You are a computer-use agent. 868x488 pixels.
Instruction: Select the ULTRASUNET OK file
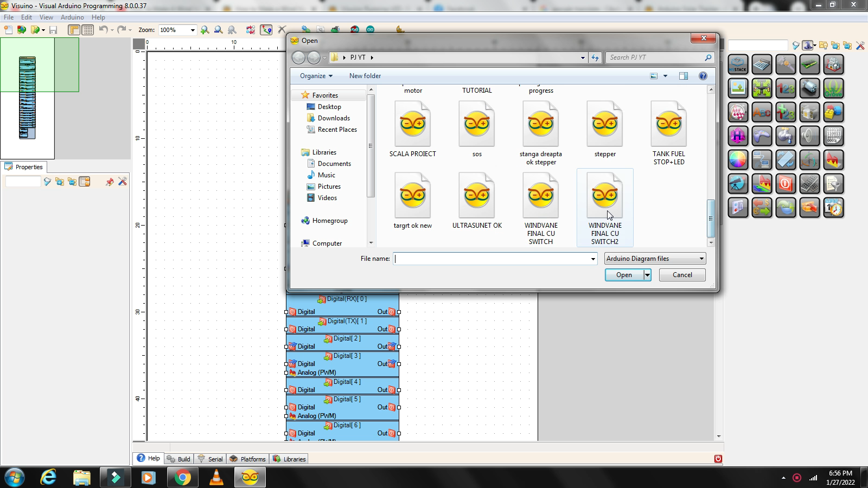(477, 202)
